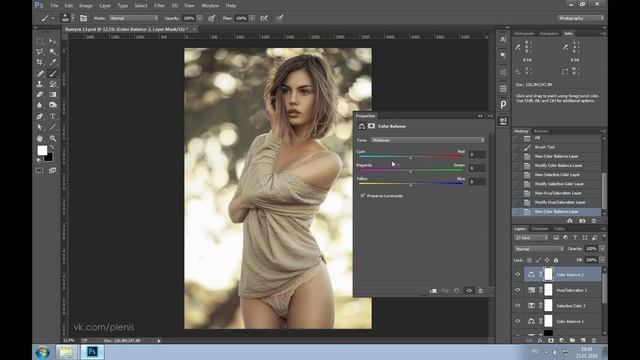Select the Eraser tool
Viewport: 640px width, 360px height.
point(40,95)
